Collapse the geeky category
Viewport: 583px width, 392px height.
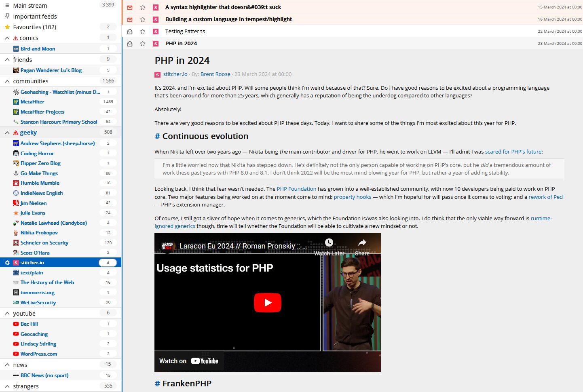coord(7,133)
